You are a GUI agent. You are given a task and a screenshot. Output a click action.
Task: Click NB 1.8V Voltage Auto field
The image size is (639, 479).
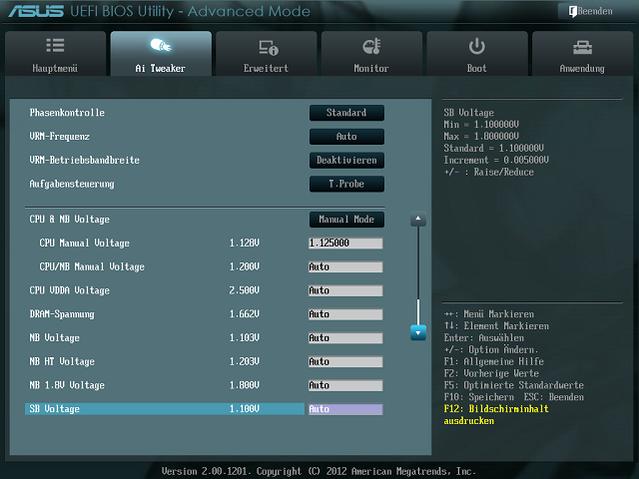click(x=346, y=385)
